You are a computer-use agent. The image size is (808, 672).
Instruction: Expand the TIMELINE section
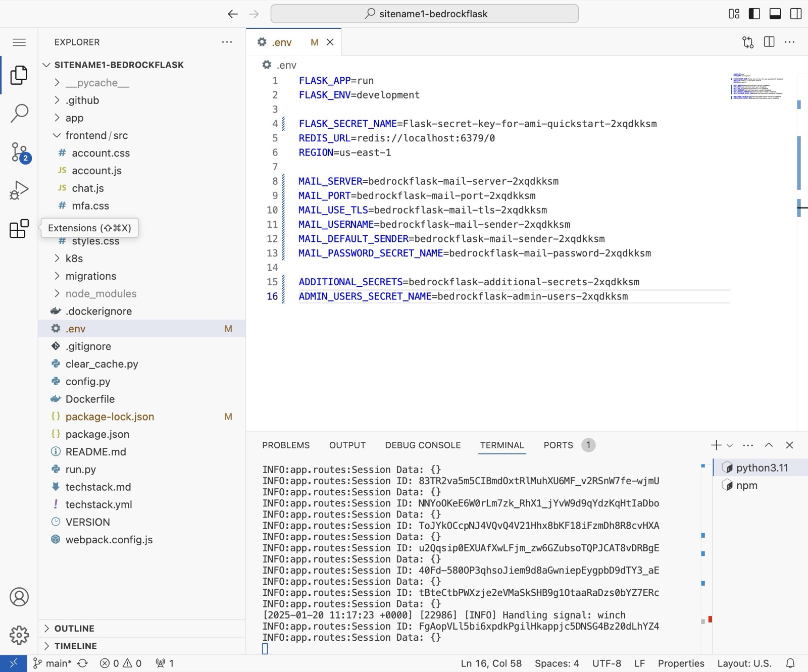(142, 646)
